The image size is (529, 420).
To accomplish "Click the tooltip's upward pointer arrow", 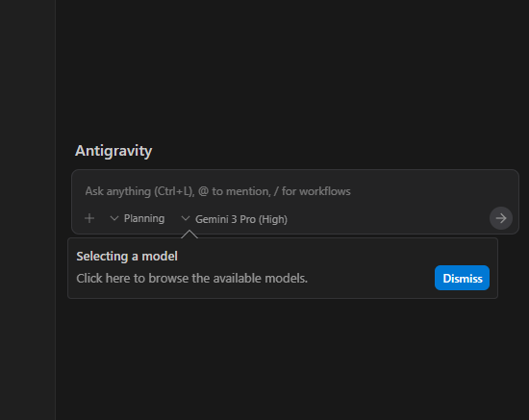I will (x=189, y=234).
